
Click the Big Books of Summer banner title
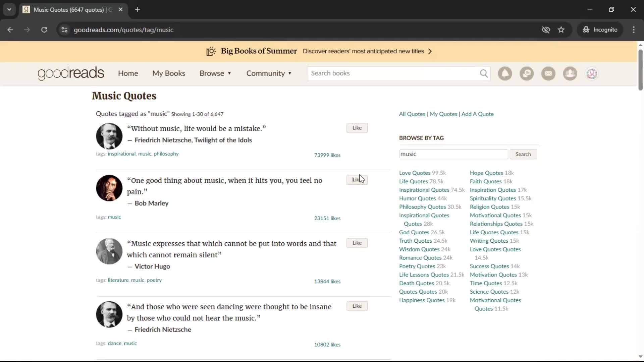click(x=259, y=51)
